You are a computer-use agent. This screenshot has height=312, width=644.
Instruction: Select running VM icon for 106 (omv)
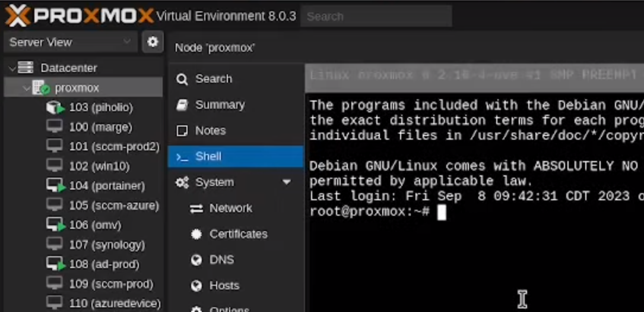click(55, 225)
